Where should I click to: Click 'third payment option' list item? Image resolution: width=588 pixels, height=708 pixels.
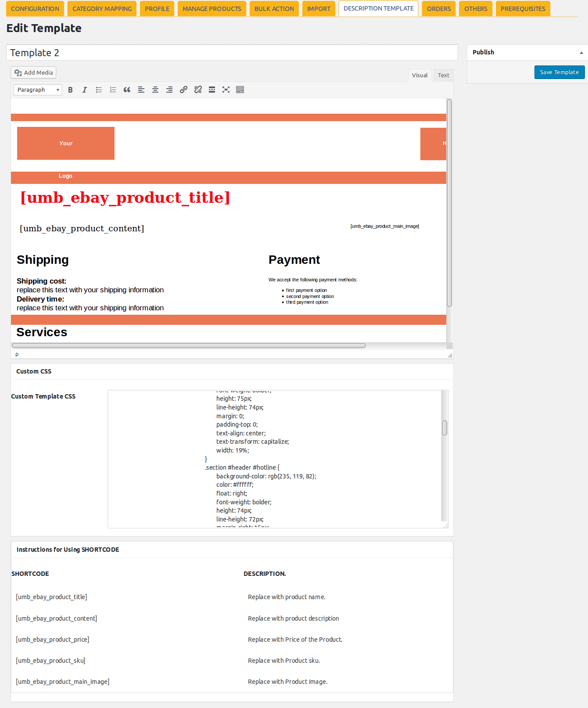click(307, 302)
